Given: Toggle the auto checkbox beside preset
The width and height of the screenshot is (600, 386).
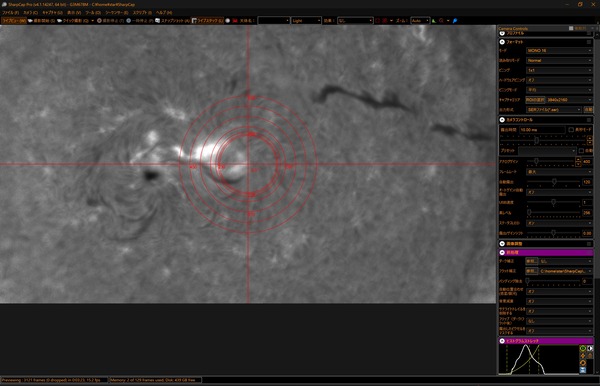Looking at the screenshot, I should click(x=581, y=151).
